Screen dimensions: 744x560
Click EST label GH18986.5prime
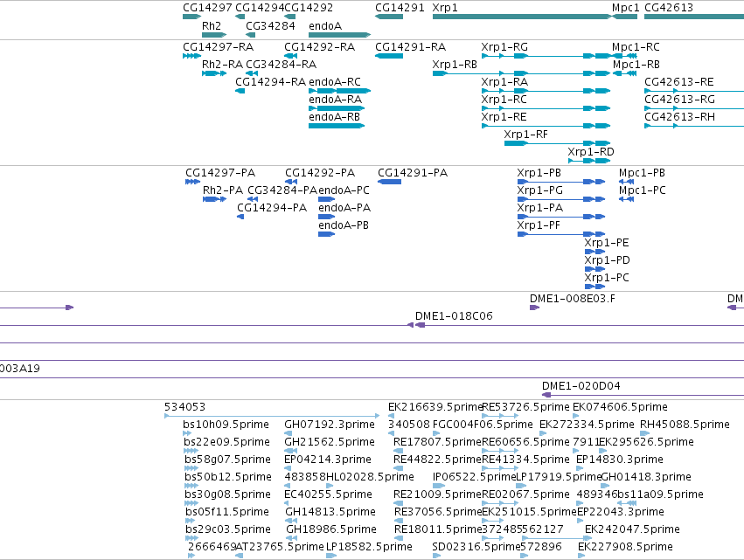331,529
